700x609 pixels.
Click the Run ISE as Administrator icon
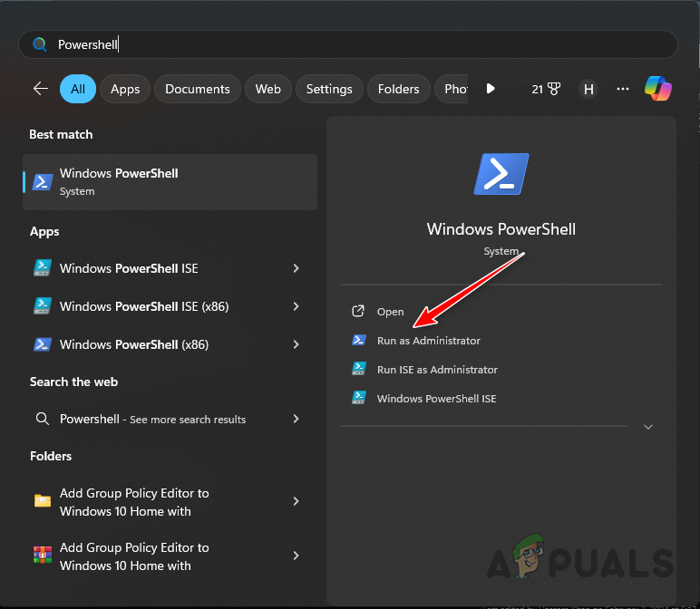(359, 369)
